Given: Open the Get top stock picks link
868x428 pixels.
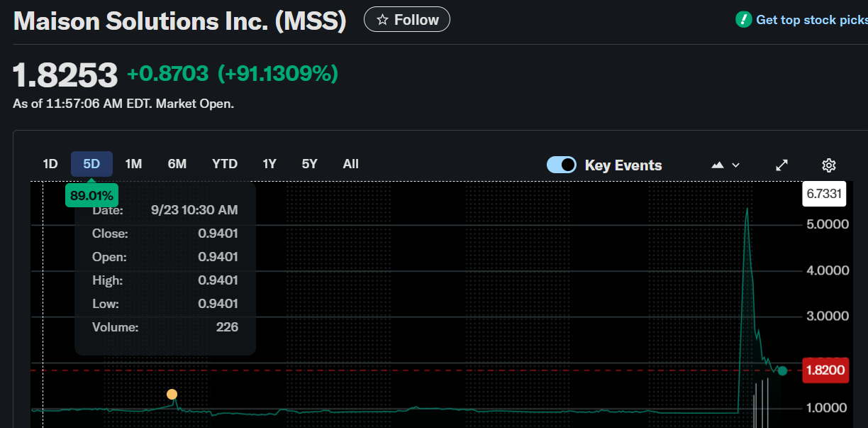Looking at the screenshot, I should click(x=812, y=20).
